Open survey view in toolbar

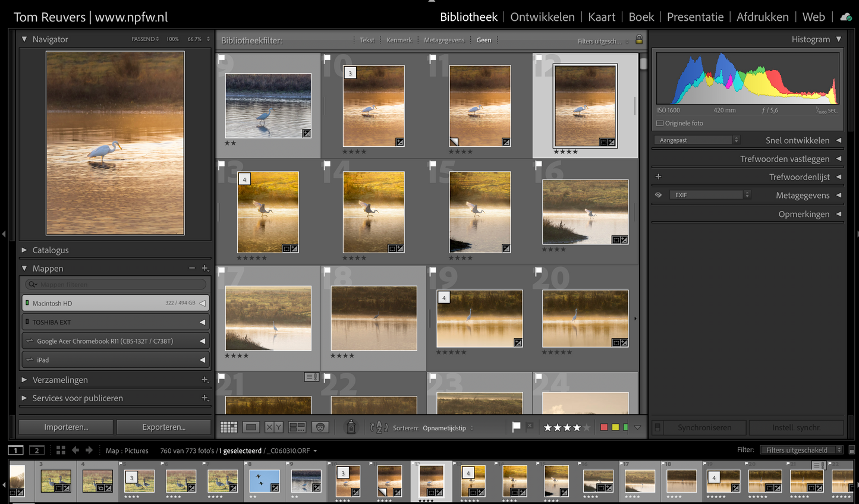pos(297,427)
